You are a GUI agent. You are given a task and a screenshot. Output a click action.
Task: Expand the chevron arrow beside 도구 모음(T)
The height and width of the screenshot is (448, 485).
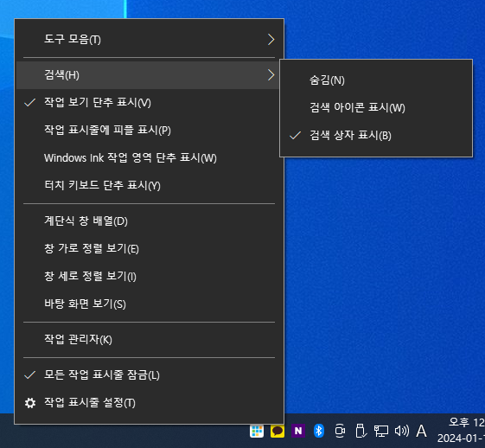[271, 39]
